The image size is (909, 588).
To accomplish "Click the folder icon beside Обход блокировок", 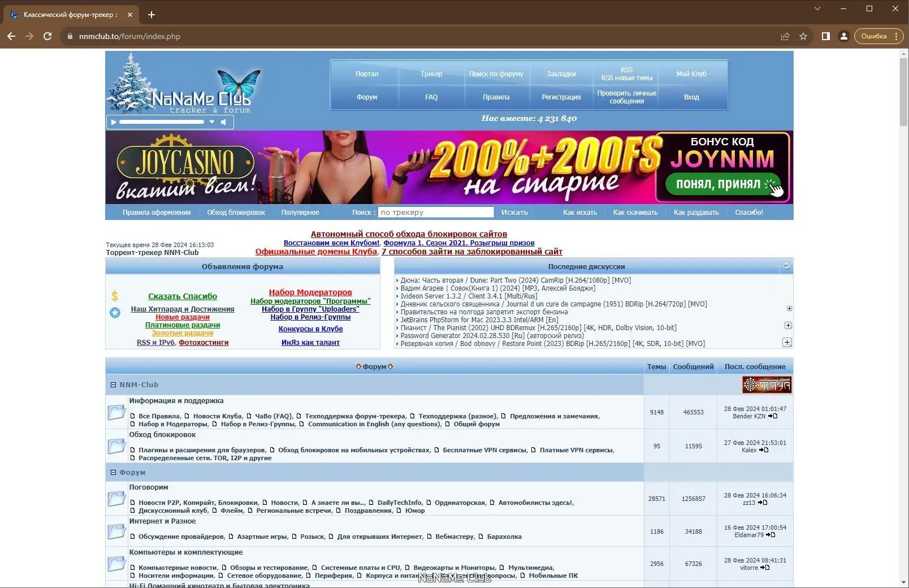I will pos(116,446).
